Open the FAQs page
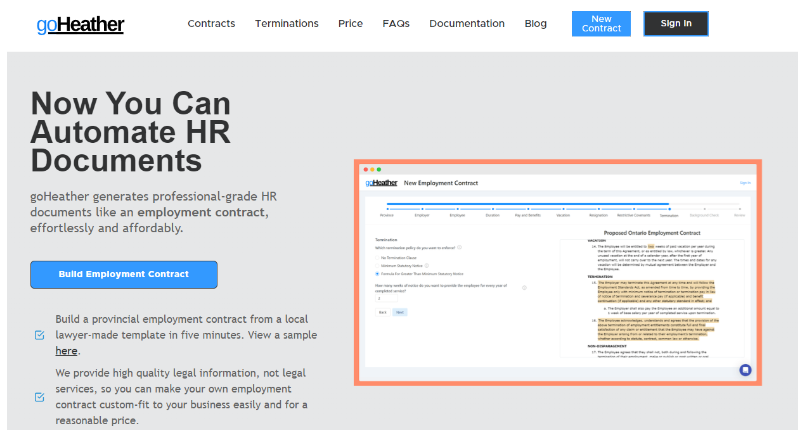The image size is (798, 430). click(x=396, y=24)
